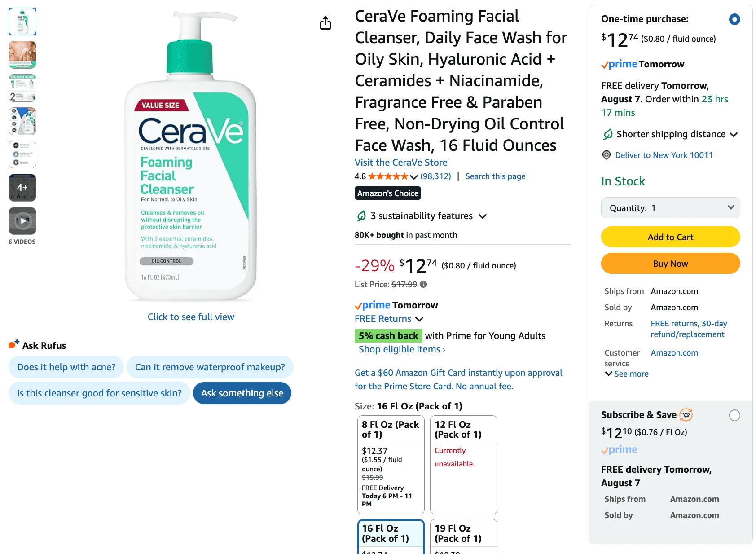Select the 19 Fl Oz size tab

click(x=463, y=534)
